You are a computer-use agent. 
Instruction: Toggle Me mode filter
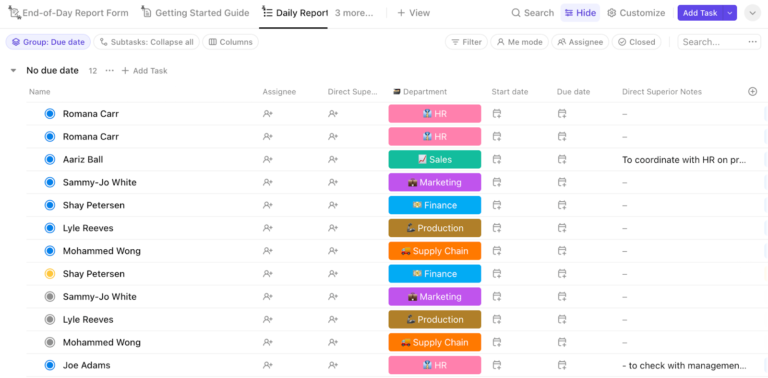click(520, 42)
